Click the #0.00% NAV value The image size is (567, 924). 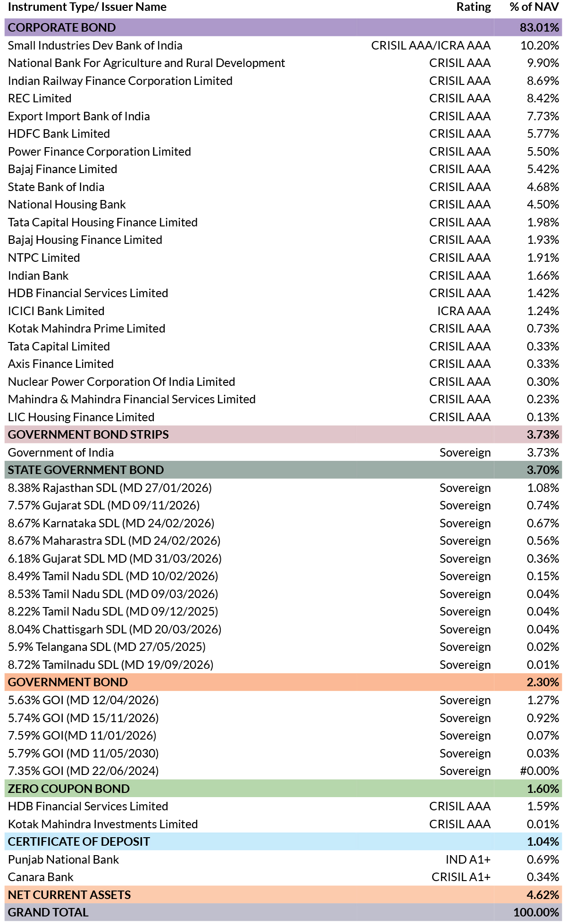[540, 771]
